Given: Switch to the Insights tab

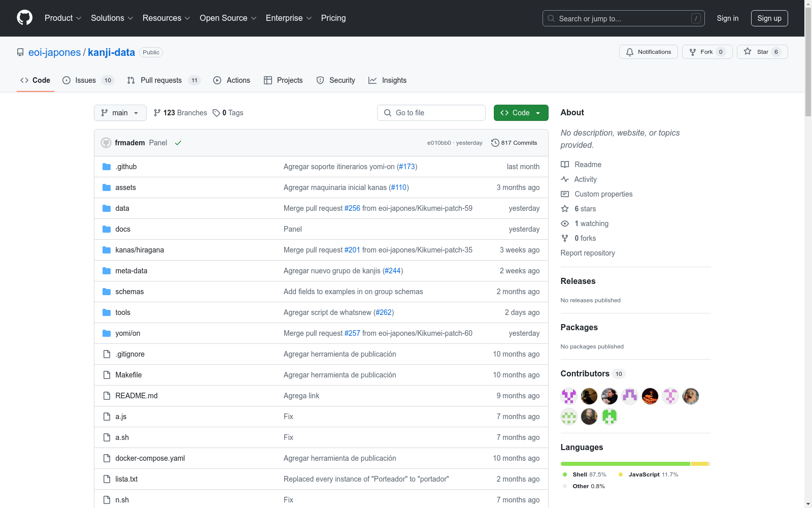Looking at the screenshot, I should [388, 80].
